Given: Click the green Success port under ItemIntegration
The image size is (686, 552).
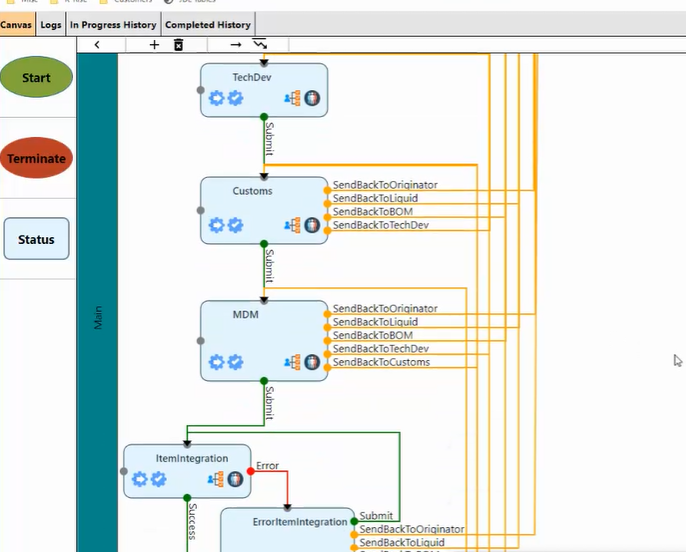Looking at the screenshot, I should click(187, 498).
